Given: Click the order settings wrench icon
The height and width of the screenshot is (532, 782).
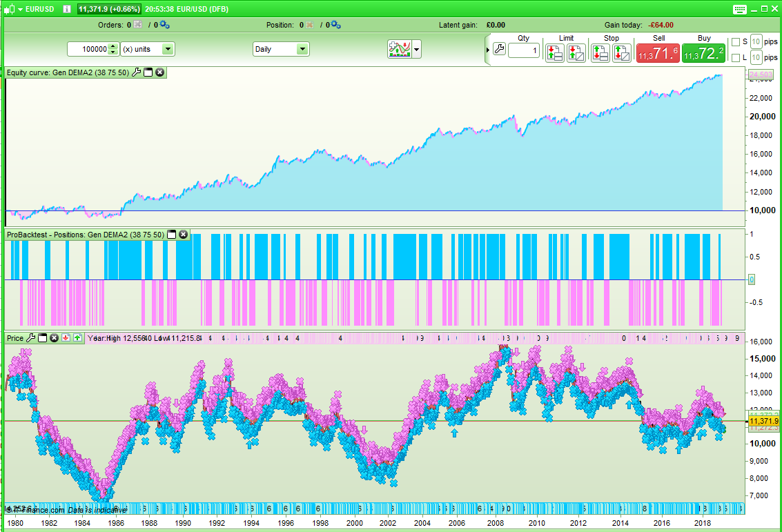Looking at the screenshot, I should pyautogui.click(x=499, y=50).
